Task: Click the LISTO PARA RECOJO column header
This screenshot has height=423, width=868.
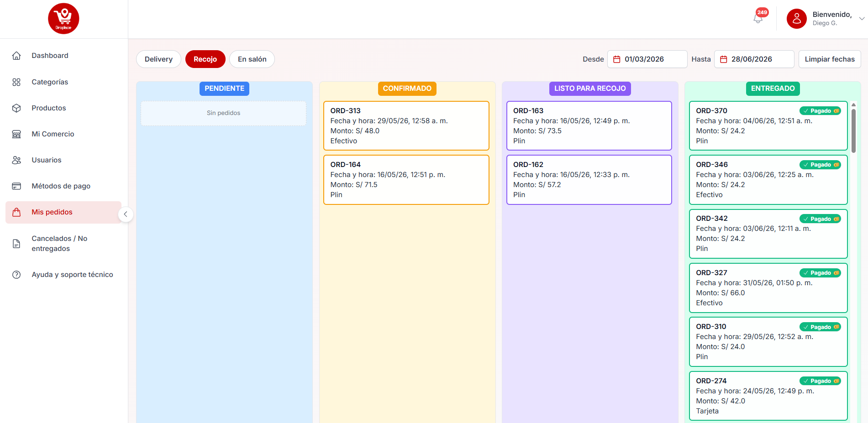Action: pyautogui.click(x=590, y=89)
